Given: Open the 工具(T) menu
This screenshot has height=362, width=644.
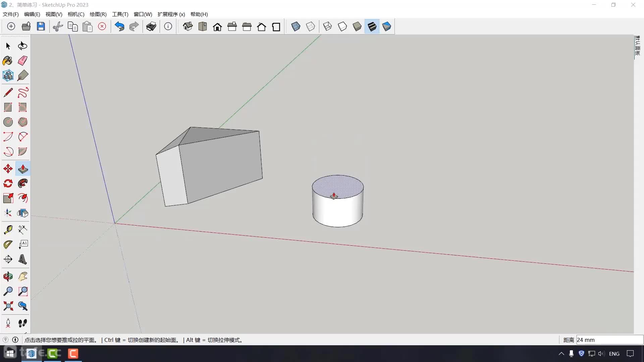Looking at the screenshot, I should point(120,14).
